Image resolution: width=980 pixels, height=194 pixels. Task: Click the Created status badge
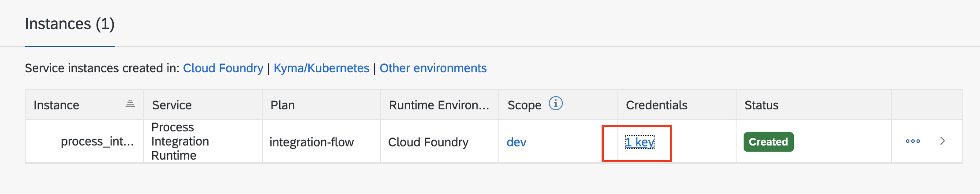click(768, 142)
